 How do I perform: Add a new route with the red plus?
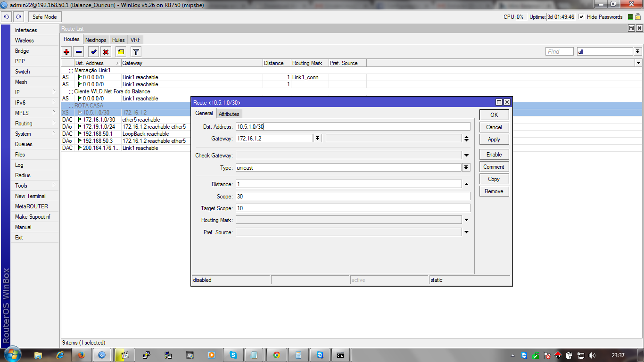coord(66,52)
